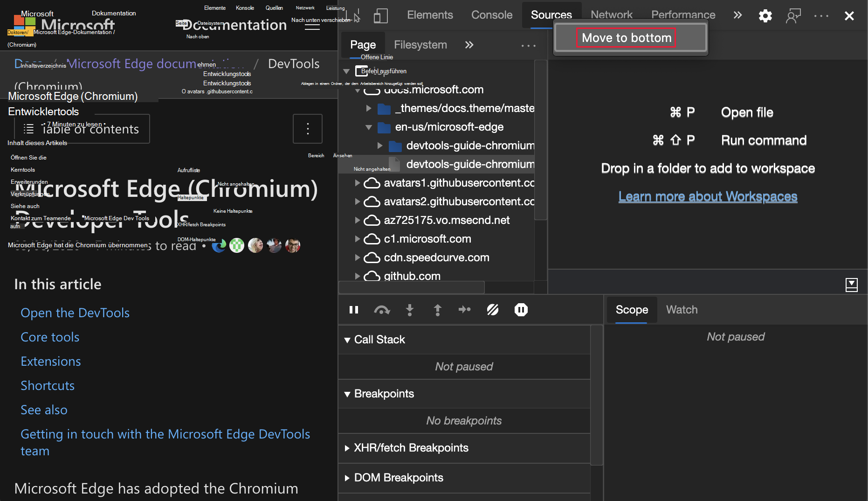Show more DevTools panels chevron
Screen dimensions: 868x501
(x=737, y=15)
